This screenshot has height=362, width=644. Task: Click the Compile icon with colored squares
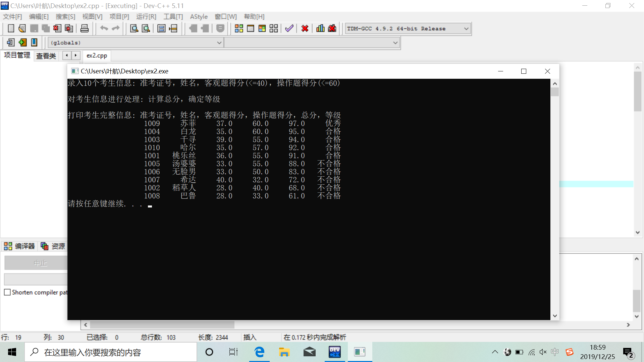pos(239,28)
